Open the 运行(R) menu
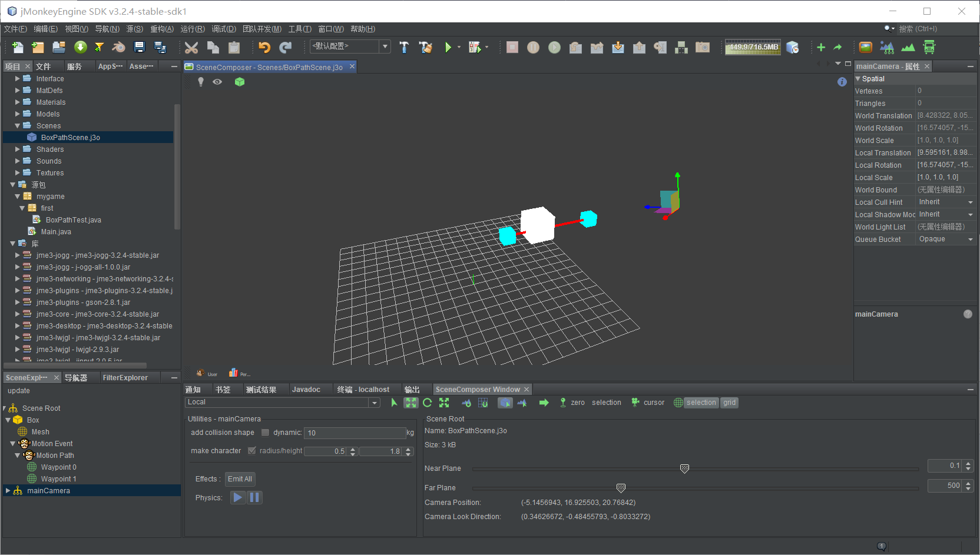The width and height of the screenshot is (980, 555). [193, 29]
